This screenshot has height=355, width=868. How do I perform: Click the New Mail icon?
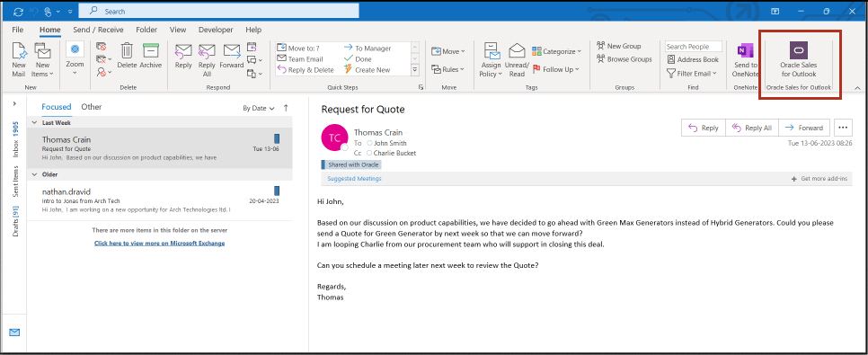tap(19, 58)
